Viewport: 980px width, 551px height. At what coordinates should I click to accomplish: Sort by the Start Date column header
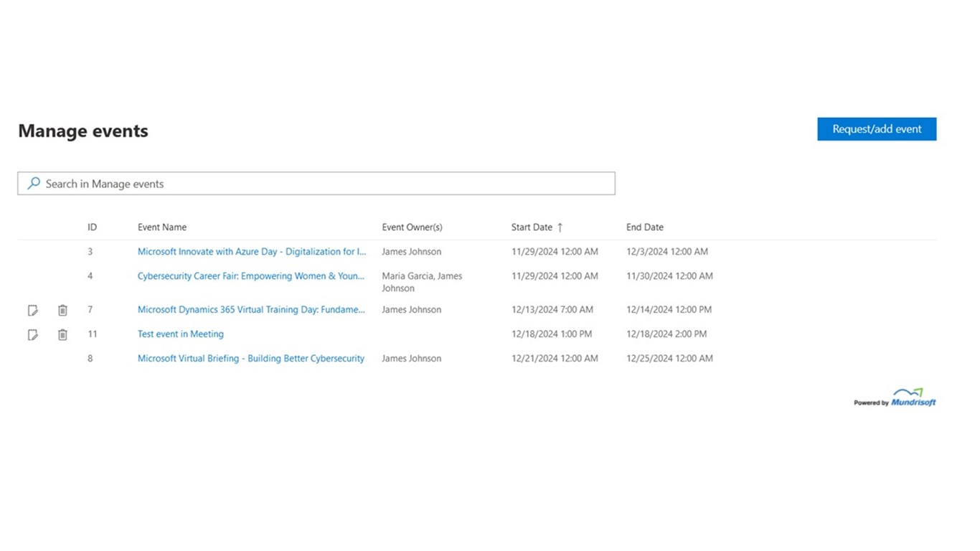(x=532, y=227)
